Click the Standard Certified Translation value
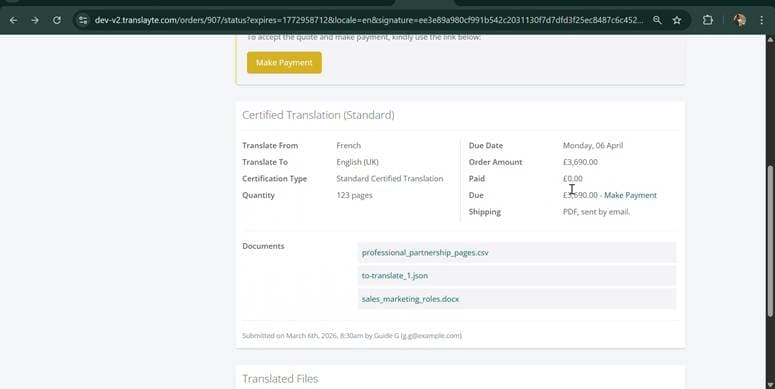The image size is (775, 389). 389,178
